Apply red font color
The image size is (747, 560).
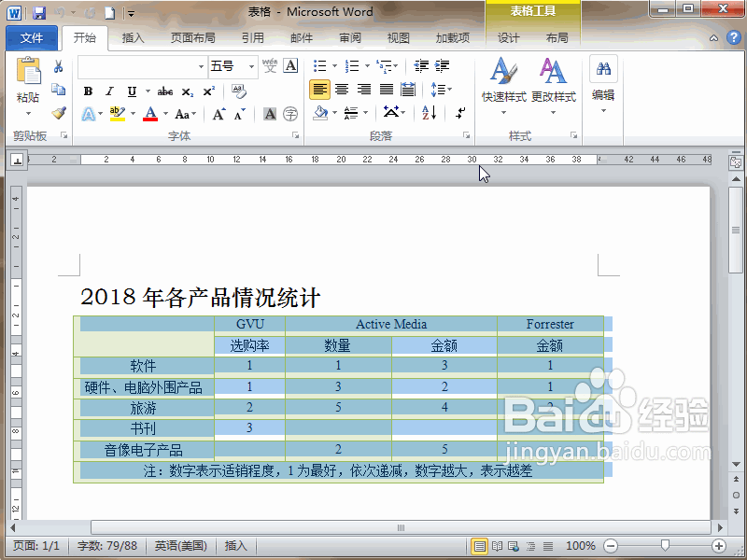(150, 114)
